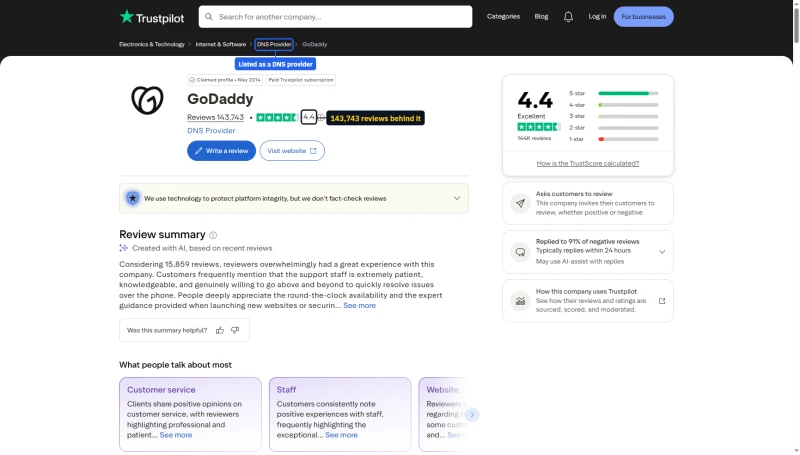Click the DNS Provider category link
800x455 pixels.
click(211, 131)
